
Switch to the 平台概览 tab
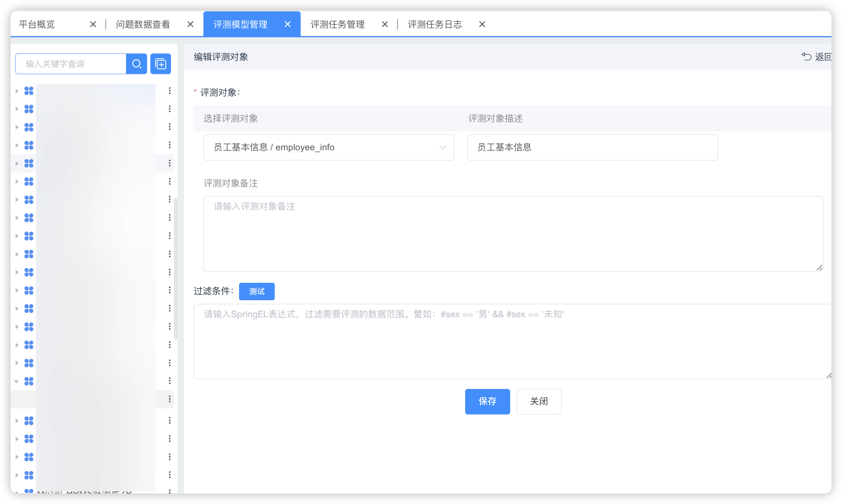tap(37, 24)
